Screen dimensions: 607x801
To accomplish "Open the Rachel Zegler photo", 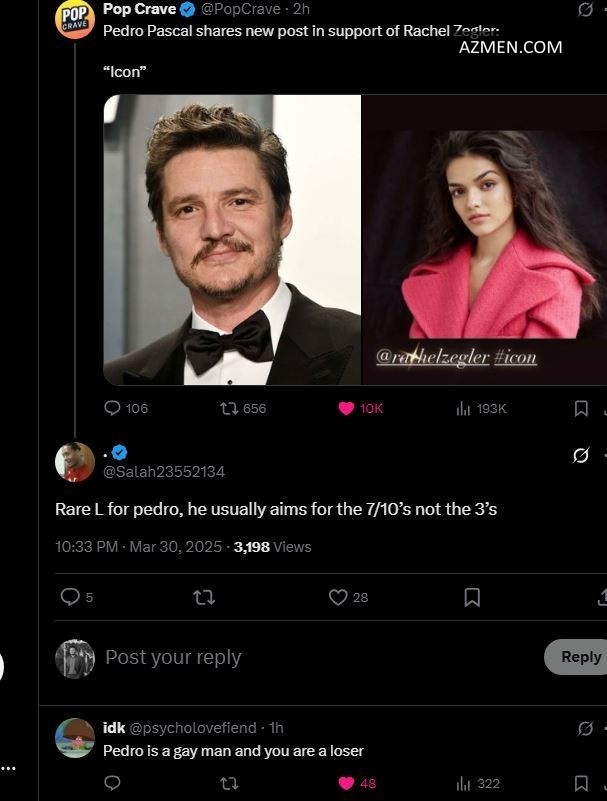I will pos(484,240).
